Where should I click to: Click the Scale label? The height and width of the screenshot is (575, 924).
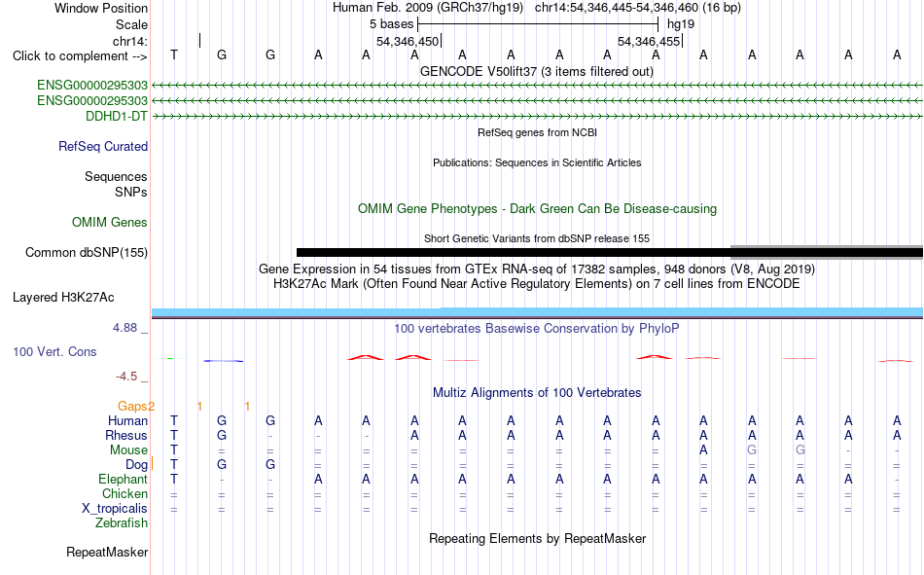pos(131,24)
